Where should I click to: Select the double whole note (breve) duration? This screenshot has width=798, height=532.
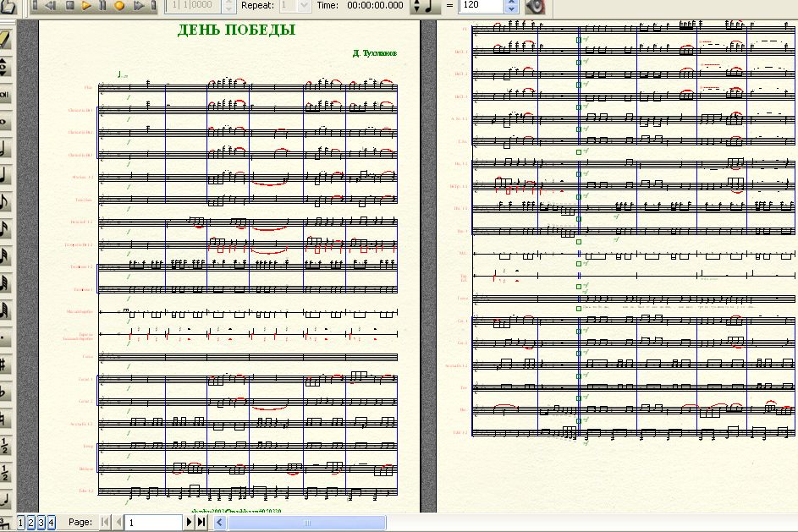[x=4, y=94]
